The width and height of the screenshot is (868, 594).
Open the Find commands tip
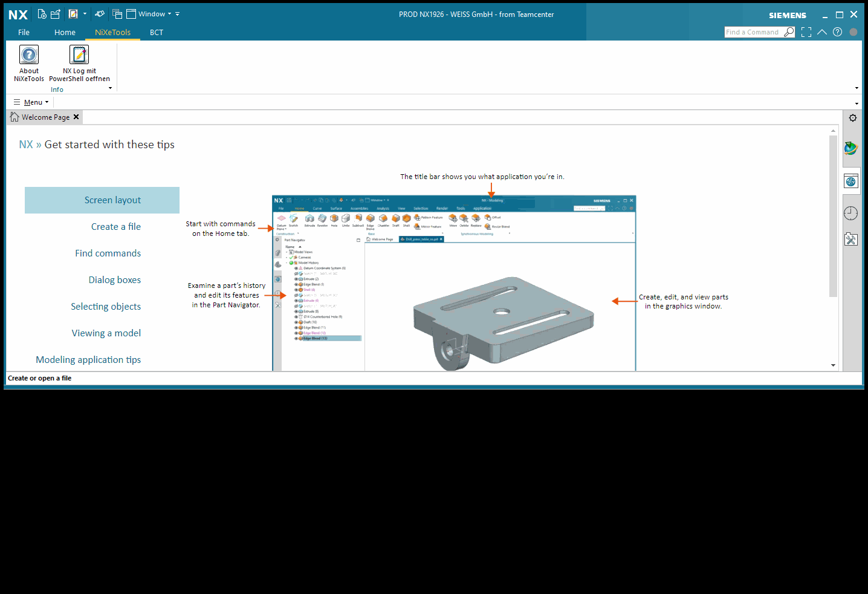(108, 253)
